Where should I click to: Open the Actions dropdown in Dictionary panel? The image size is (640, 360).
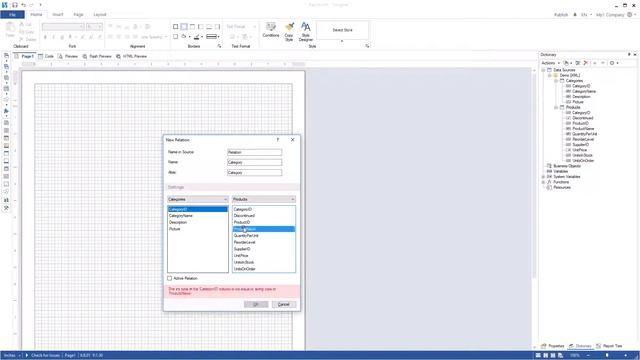tap(551, 63)
